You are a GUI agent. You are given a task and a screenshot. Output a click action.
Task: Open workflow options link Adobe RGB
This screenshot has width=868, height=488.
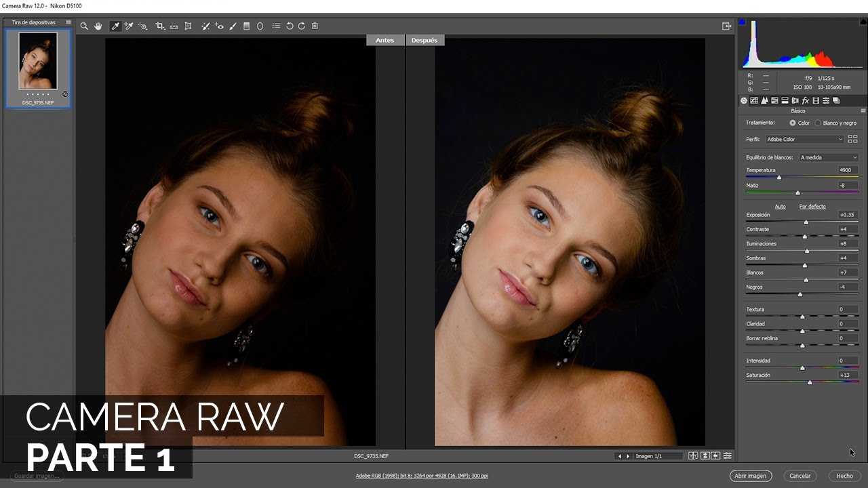tap(421, 476)
